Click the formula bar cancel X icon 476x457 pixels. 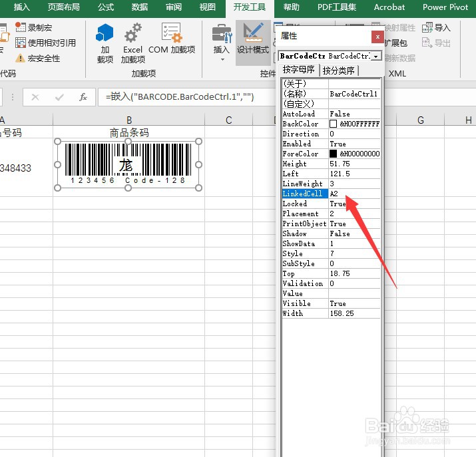pos(35,97)
